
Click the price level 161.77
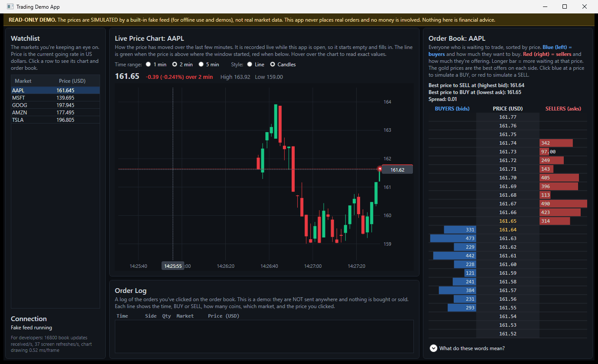508,117
